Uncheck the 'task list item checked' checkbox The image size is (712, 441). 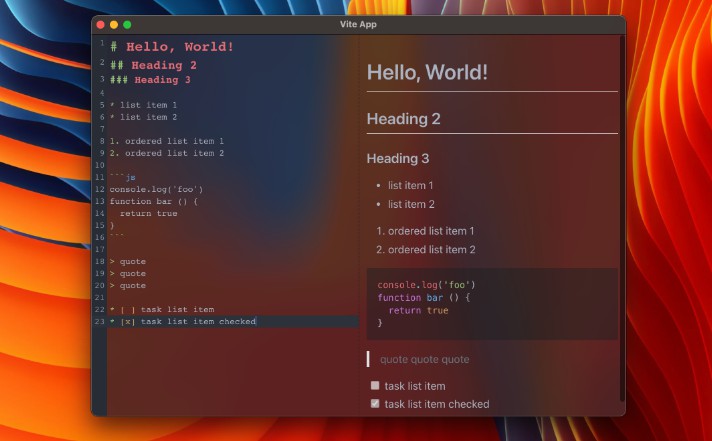375,403
